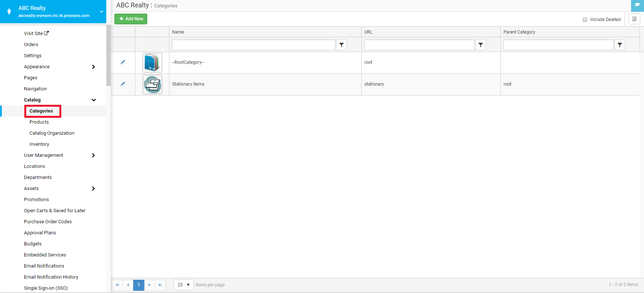Viewport: 644px width, 293px height.
Task: Expand the User Management submenu chevron
Action: click(x=93, y=155)
